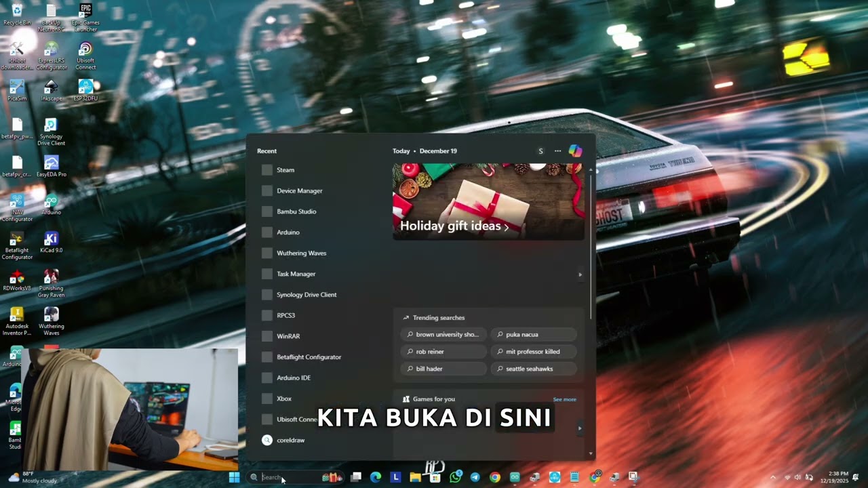This screenshot has width=868, height=488.
Task: Open the Windows Start button
Action: coord(234,477)
